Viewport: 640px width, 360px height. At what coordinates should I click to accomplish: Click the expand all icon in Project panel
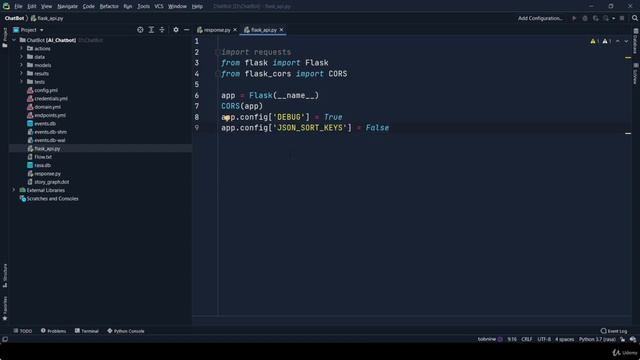click(x=151, y=30)
